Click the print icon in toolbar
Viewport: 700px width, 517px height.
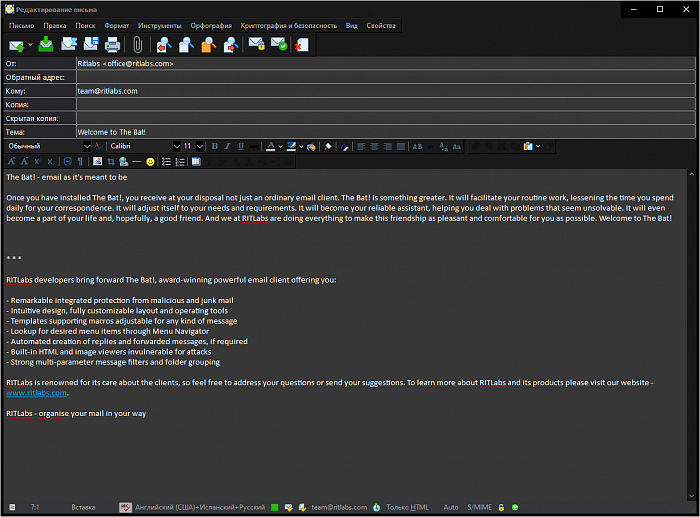click(x=112, y=45)
